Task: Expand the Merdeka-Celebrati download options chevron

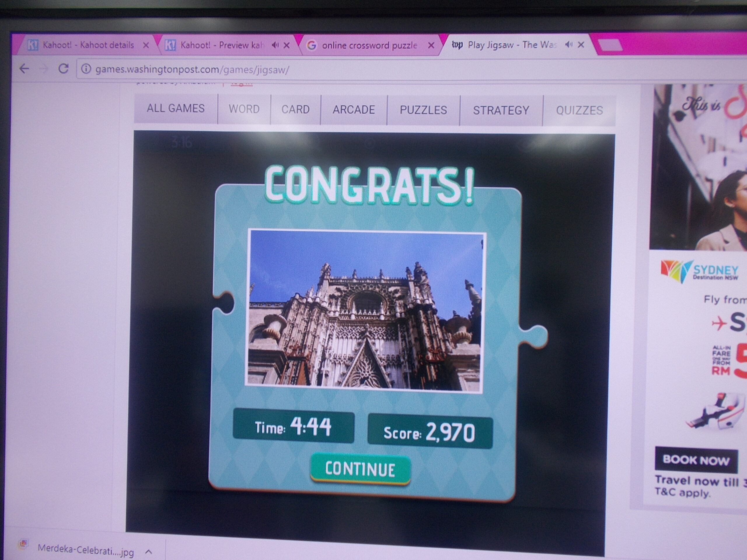Action: click(148, 552)
